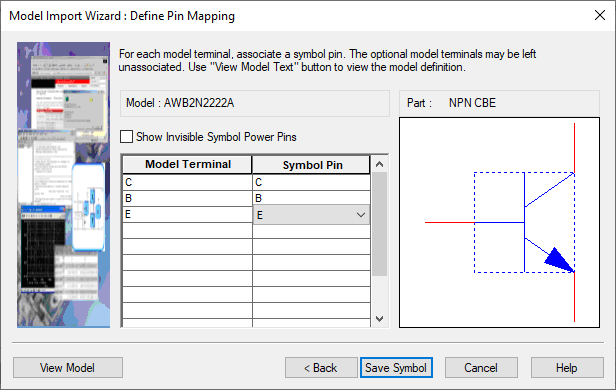Go back with the < Back button
616x390 pixels.
pos(321,368)
